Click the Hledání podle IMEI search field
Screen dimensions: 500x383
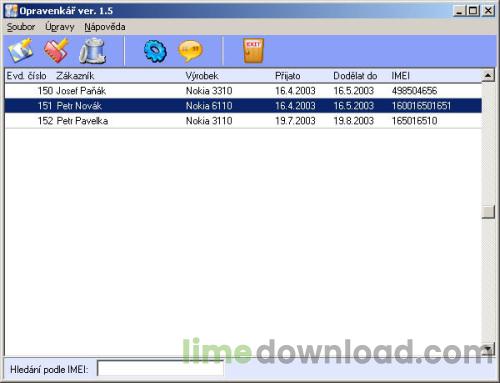coord(160,368)
